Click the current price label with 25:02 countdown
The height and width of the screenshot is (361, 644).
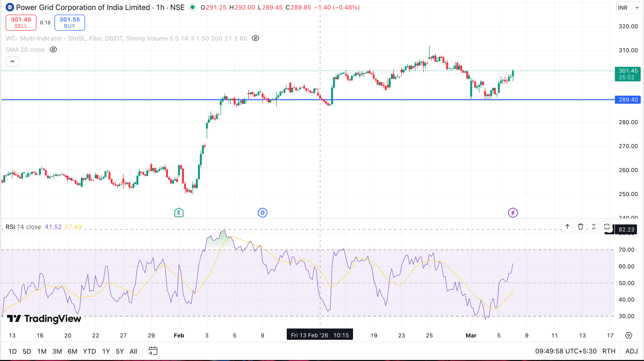(628, 74)
